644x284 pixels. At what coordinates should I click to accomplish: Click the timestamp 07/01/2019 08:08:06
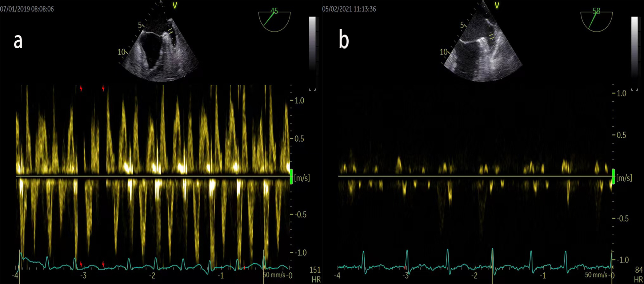pos(27,9)
